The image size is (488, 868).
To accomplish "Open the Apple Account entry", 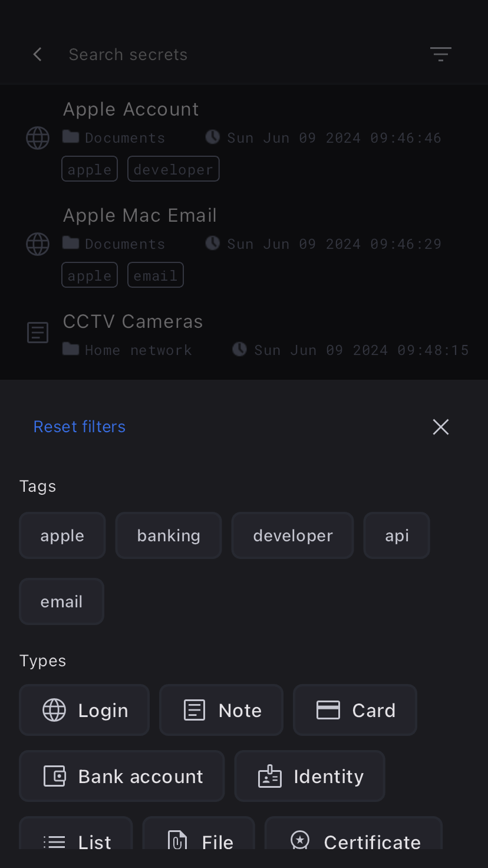I will (x=131, y=110).
